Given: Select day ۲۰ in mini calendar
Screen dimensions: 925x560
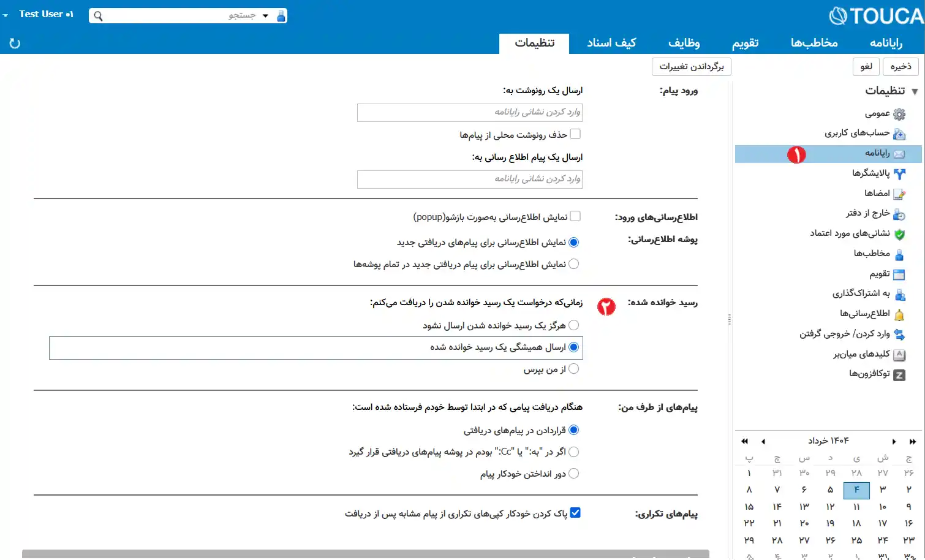Looking at the screenshot, I should [x=804, y=524].
